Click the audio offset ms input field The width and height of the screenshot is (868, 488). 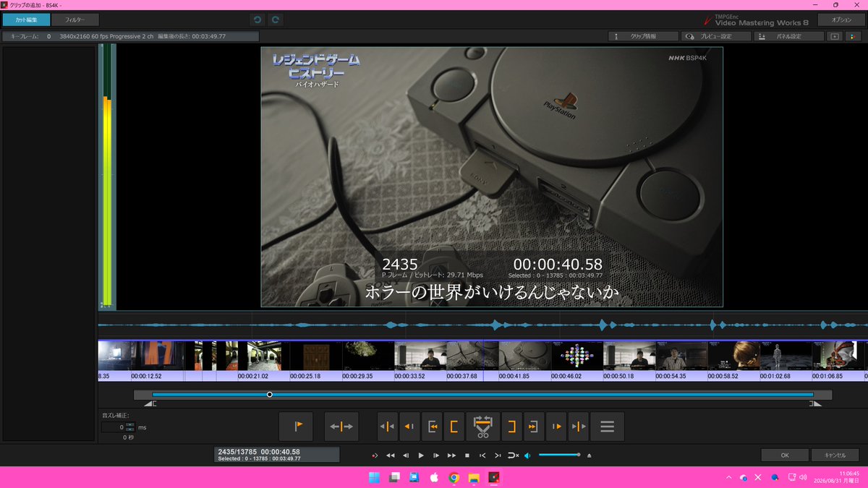click(x=113, y=427)
